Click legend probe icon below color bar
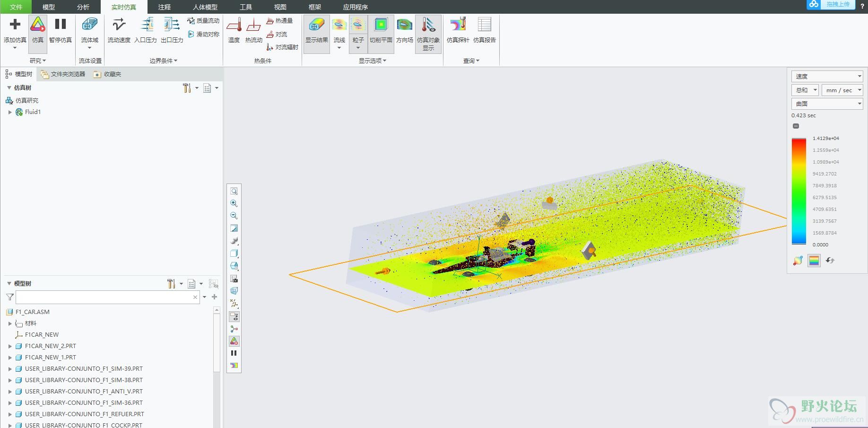 (798, 261)
